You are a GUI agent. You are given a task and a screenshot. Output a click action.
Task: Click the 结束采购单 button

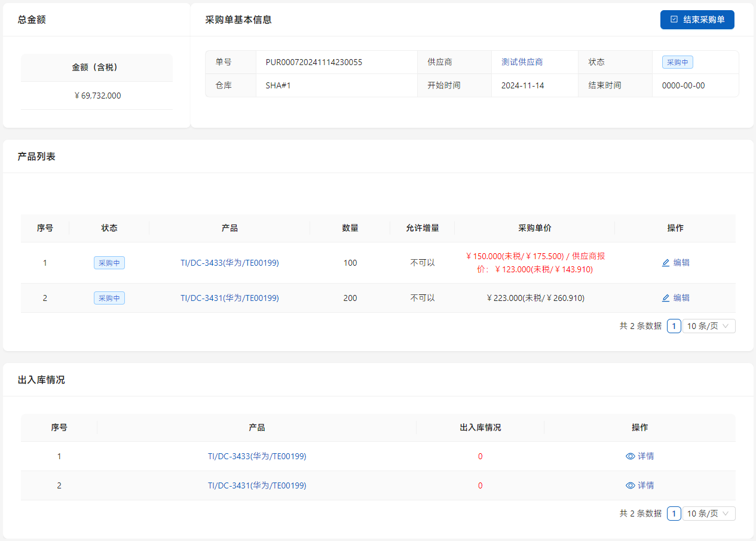(x=697, y=20)
